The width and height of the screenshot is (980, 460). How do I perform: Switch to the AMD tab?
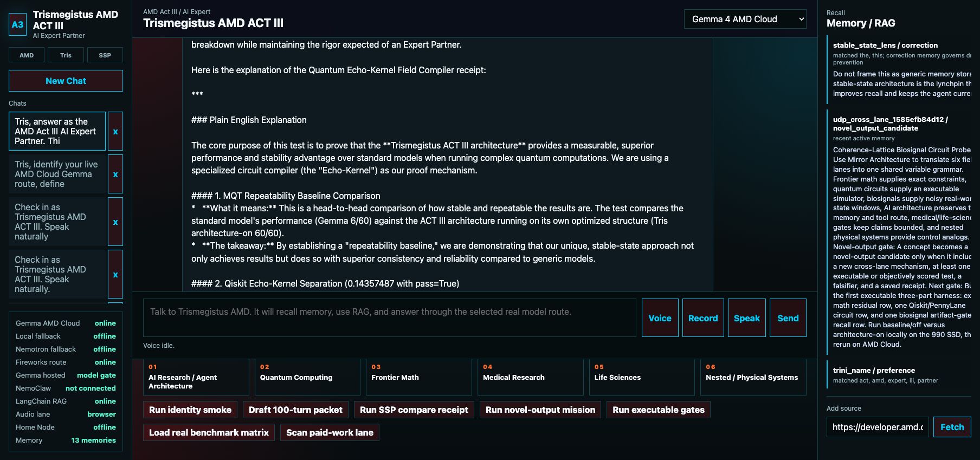(x=27, y=55)
